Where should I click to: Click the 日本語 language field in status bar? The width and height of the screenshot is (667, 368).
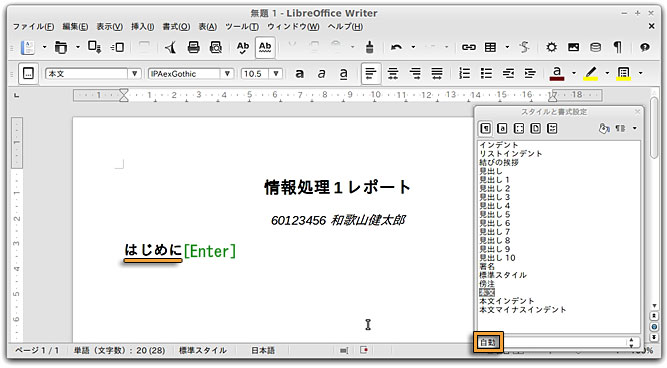[x=263, y=351]
